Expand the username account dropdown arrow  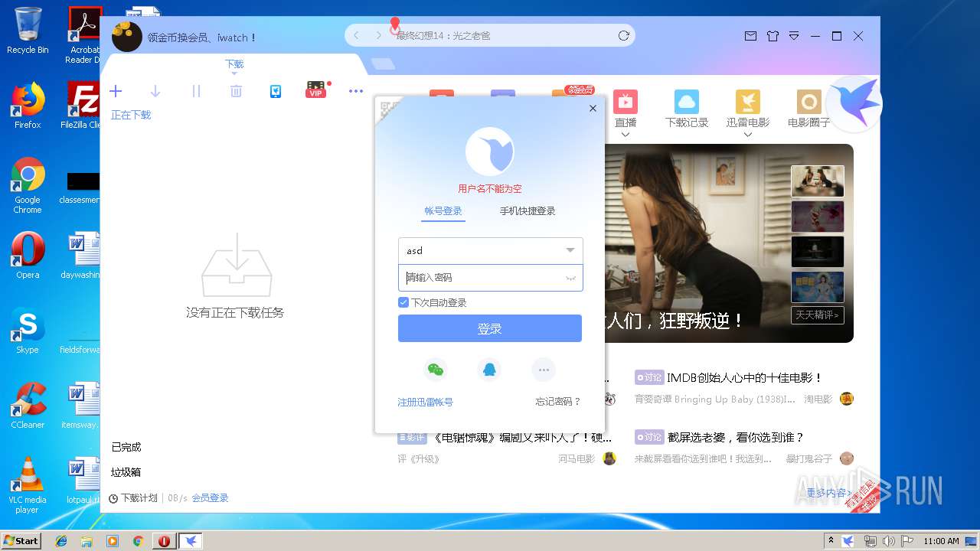click(570, 250)
